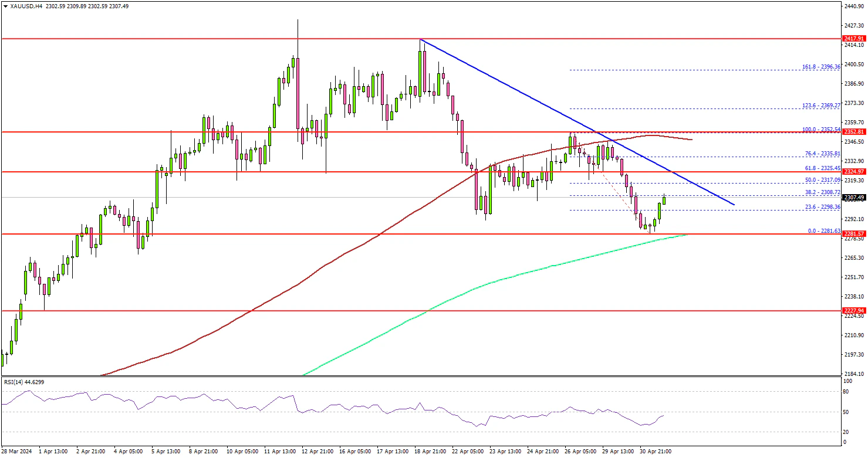Viewport: 868px width, 458px height.
Task: Select the 0.0 Fibonacci level label
Action: tap(823, 230)
